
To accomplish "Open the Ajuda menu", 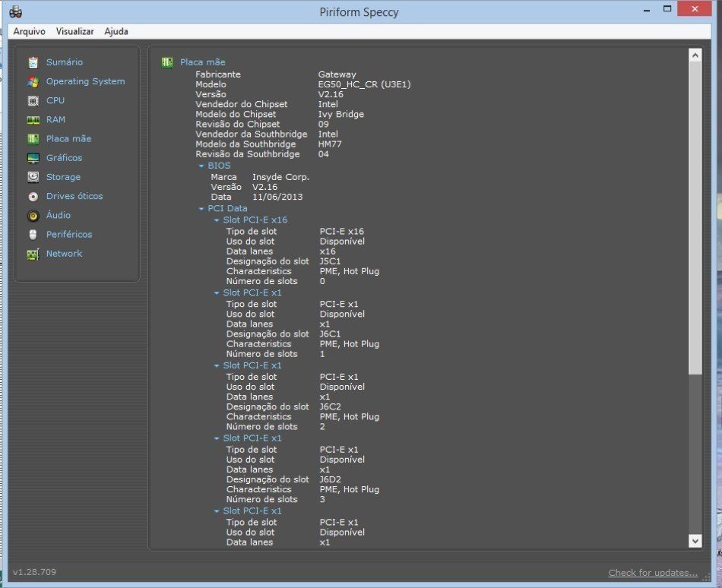I will click(x=116, y=31).
